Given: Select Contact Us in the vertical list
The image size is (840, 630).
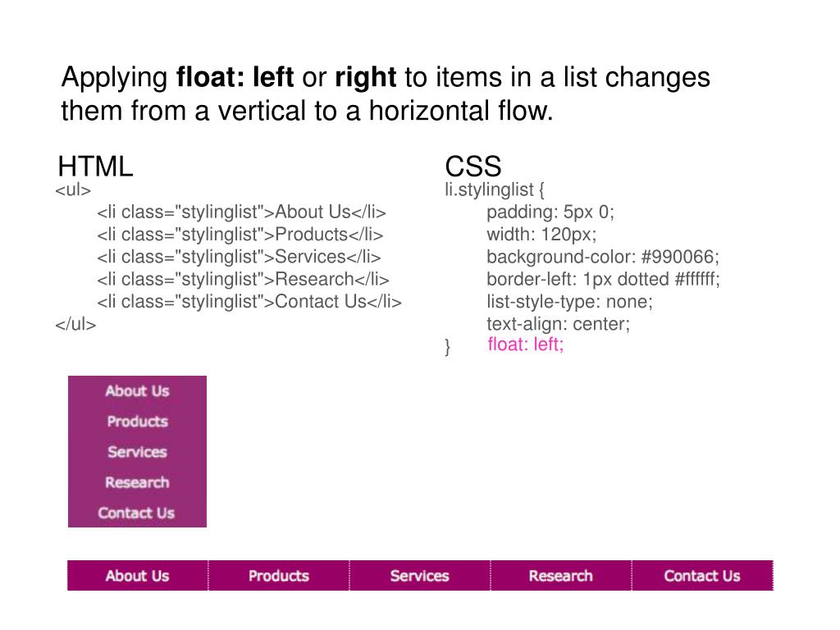Looking at the screenshot, I should point(137,514).
